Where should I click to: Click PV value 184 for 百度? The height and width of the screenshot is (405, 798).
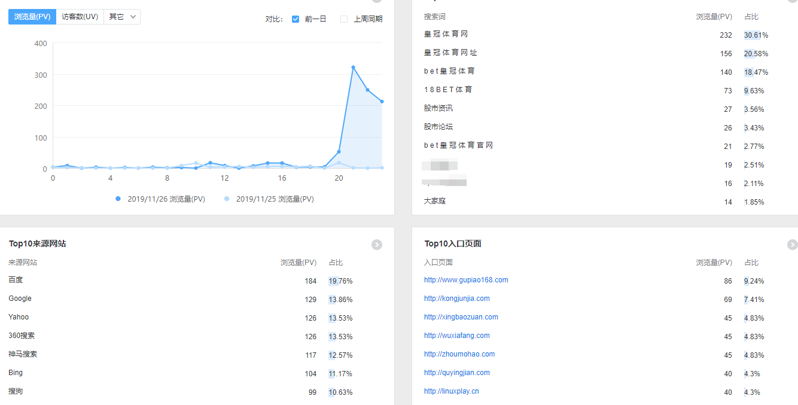[310, 281]
